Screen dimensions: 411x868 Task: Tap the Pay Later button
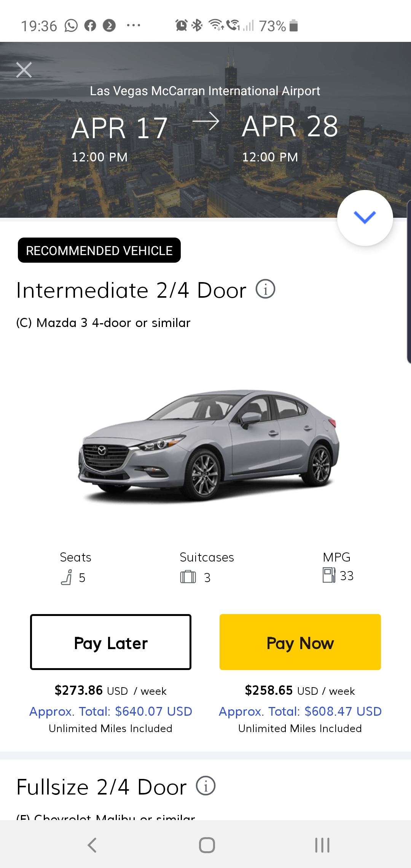tap(111, 642)
